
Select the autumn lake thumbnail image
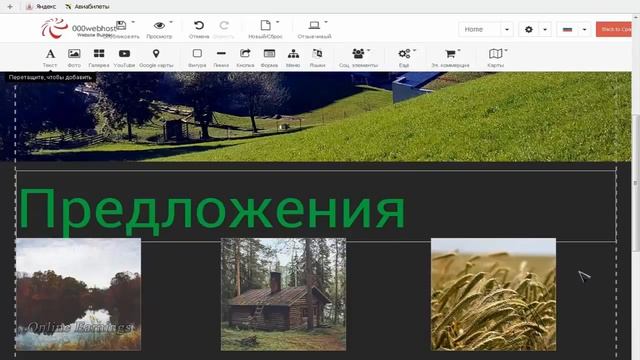78,294
